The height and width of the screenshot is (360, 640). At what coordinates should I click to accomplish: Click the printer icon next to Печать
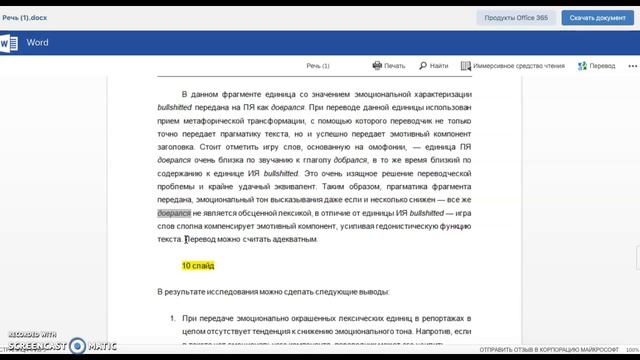coord(377,66)
